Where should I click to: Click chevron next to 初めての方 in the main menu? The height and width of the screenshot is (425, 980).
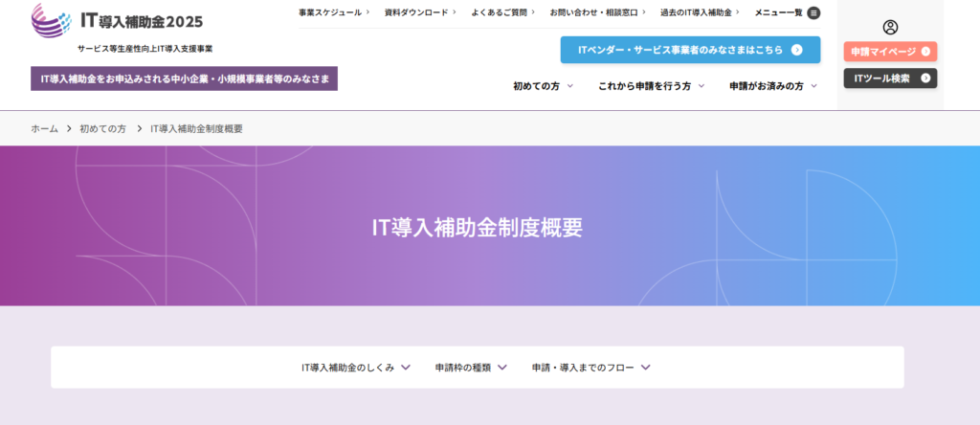point(569,86)
